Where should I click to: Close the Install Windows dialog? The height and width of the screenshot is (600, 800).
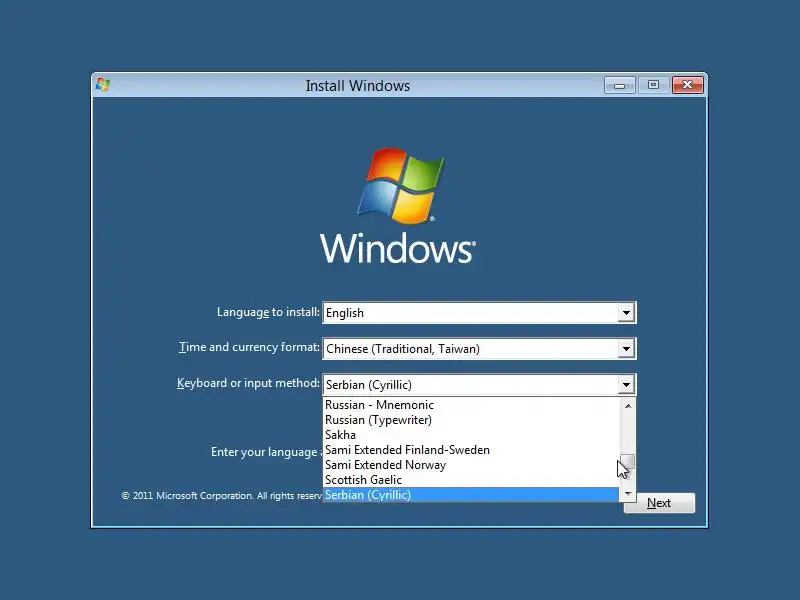coord(687,85)
